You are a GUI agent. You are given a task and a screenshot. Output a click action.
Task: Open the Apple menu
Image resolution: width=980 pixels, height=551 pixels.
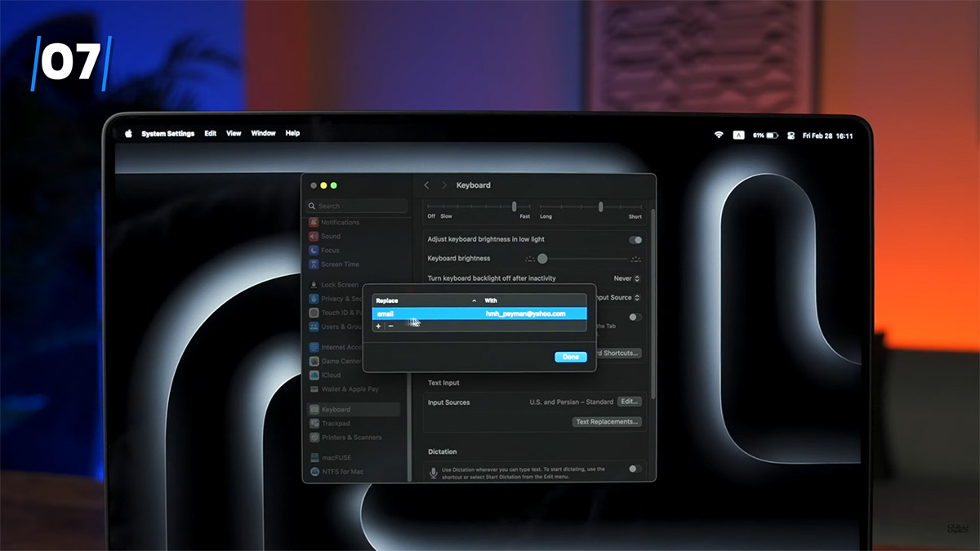pos(128,133)
